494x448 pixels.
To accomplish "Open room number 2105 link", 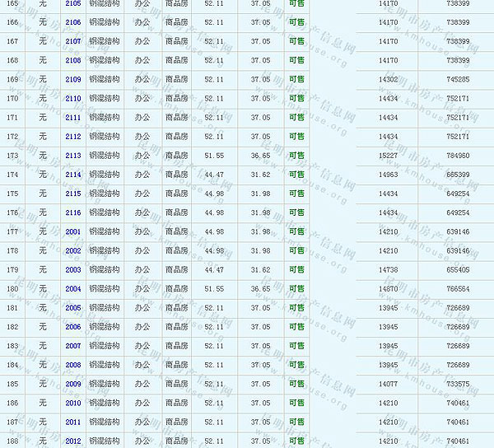I will pyautogui.click(x=72, y=4).
